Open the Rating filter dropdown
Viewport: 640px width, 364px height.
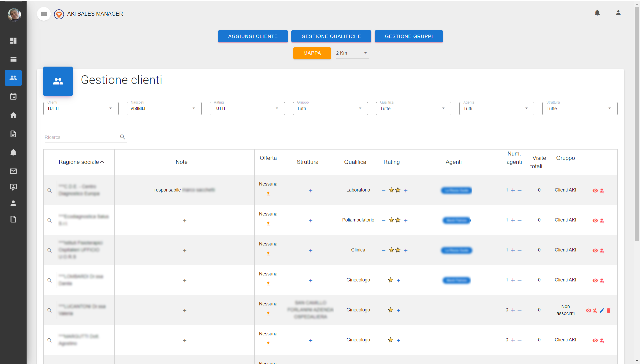coord(247,109)
